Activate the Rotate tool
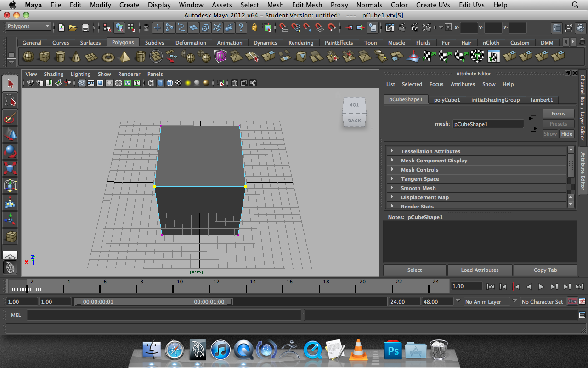This screenshot has width=588, height=368. pos(10,151)
